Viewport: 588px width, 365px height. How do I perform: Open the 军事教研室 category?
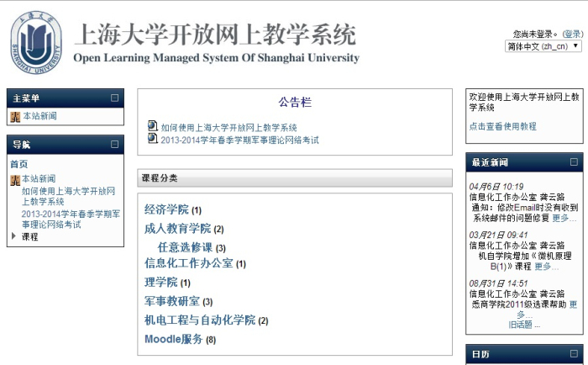tap(172, 301)
